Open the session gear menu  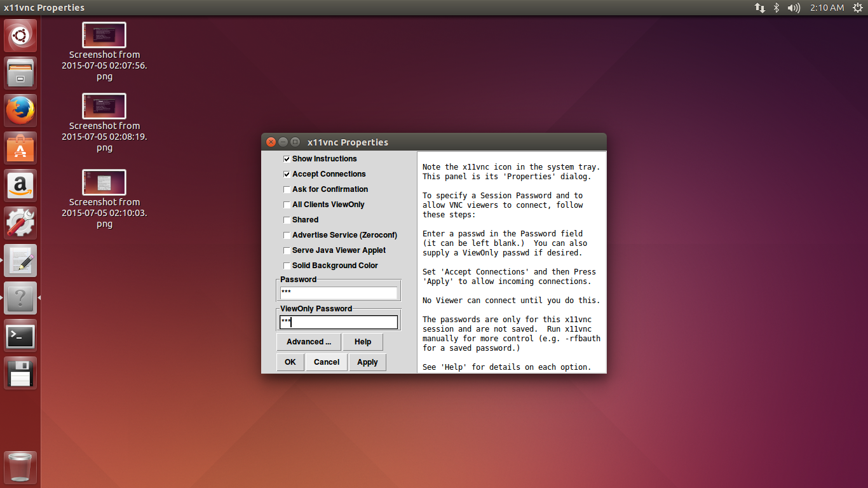[x=857, y=8]
